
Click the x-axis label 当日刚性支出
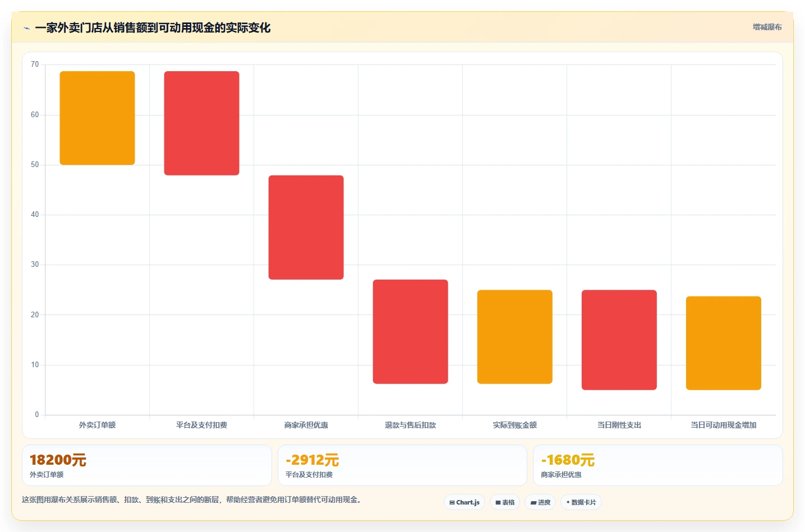619,425
